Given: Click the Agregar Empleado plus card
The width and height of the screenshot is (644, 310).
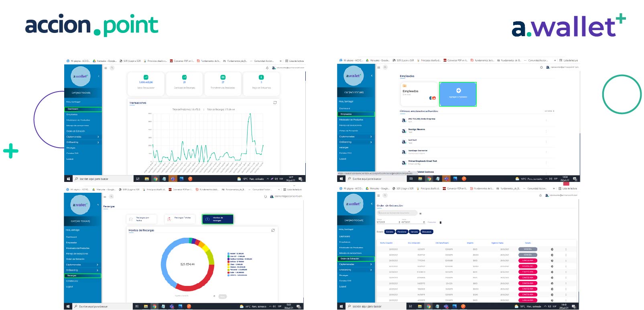Looking at the screenshot, I should 458,94.
